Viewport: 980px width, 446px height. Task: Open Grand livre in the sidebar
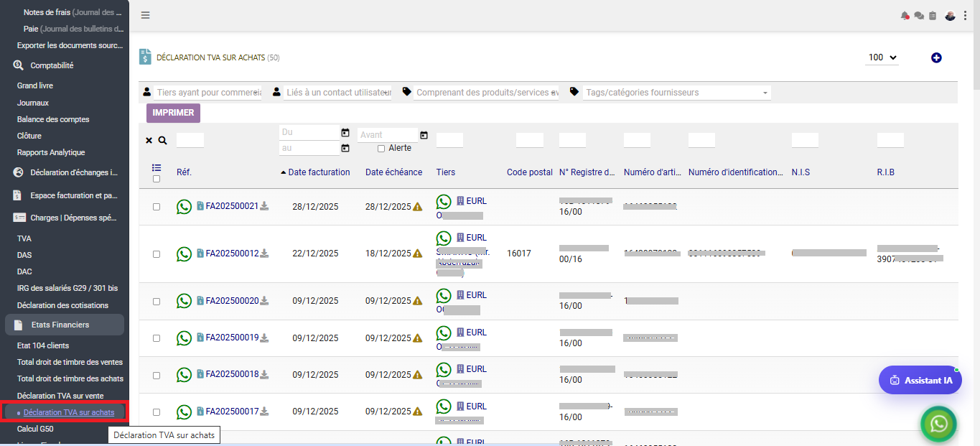35,85
